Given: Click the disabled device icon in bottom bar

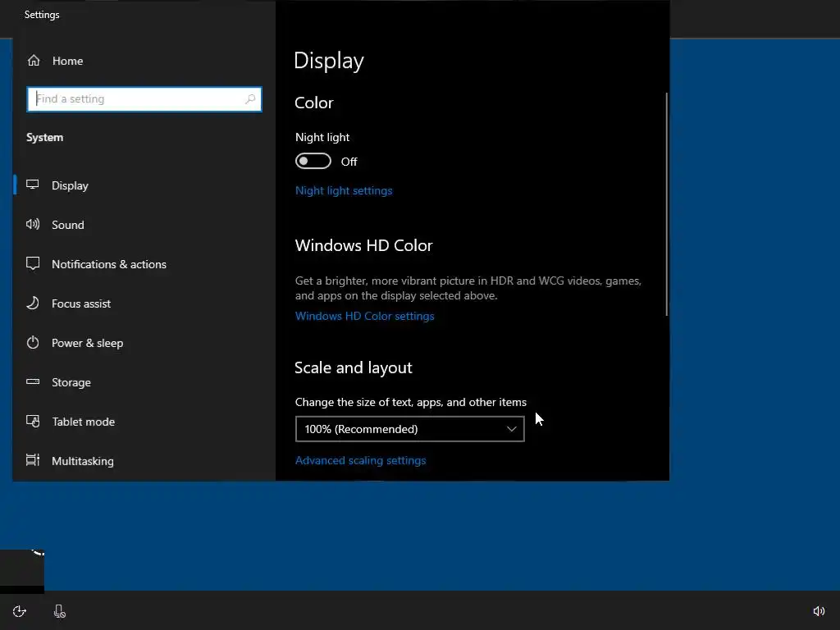Looking at the screenshot, I should click(x=59, y=611).
